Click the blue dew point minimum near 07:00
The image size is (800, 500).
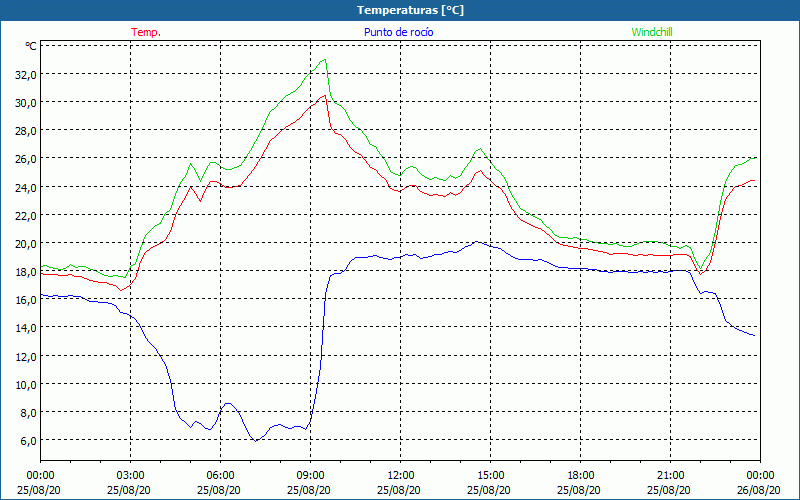tap(256, 440)
